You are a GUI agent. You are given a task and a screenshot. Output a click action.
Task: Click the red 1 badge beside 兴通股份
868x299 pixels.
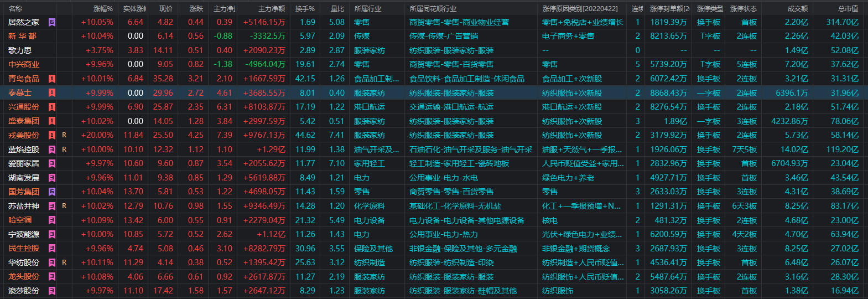[x=52, y=107]
